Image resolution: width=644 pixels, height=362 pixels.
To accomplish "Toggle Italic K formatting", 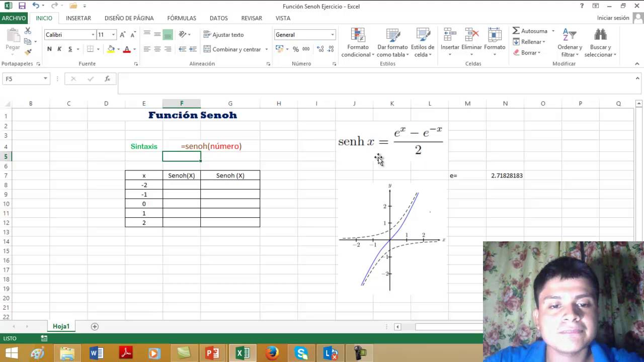I will coord(59,49).
